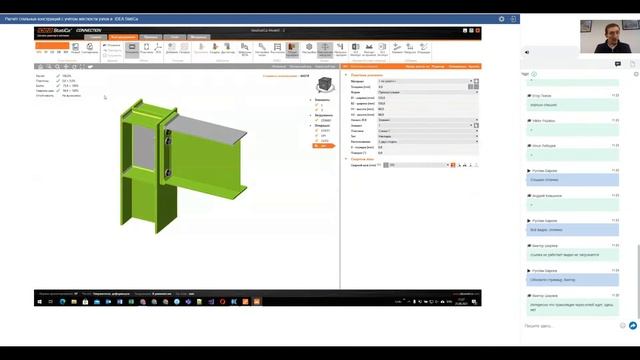Switch to the Проверка ribbon tab
The width and height of the screenshot is (640, 360).
point(151,37)
